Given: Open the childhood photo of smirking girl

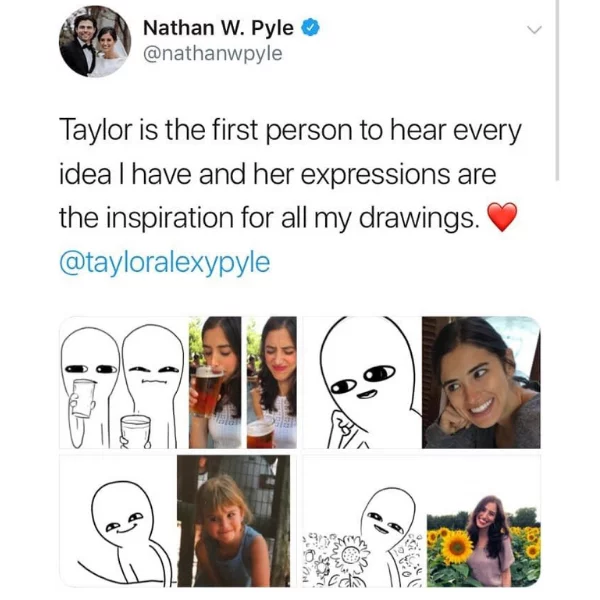Looking at the screenshot, I should point(234,521).
